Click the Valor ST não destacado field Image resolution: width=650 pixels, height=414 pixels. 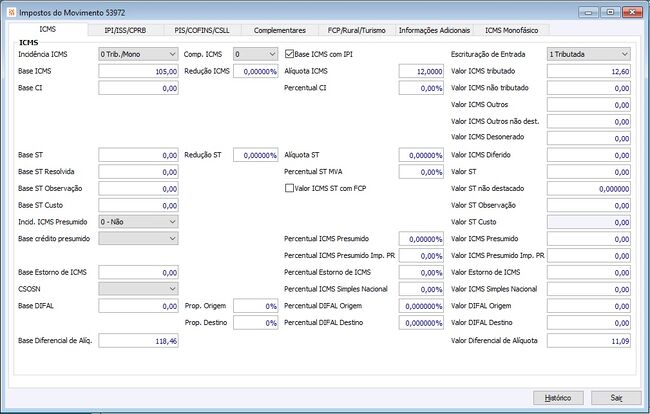(589, 189)
